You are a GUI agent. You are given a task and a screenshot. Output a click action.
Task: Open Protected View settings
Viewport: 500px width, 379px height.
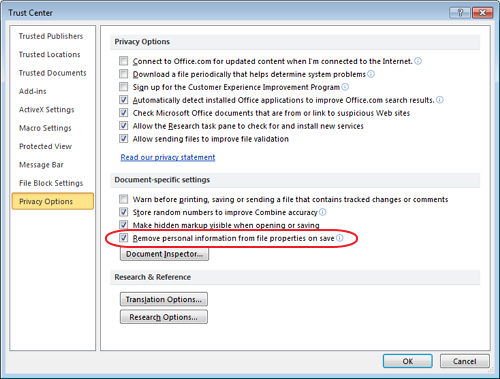click(x=45, y=146)
